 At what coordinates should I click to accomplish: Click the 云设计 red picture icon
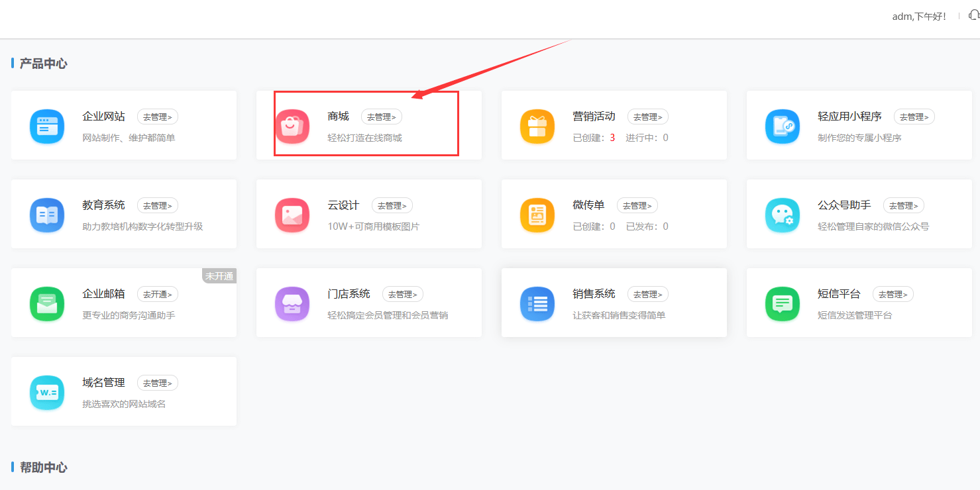pyautogui.click(x=292, y=215)
